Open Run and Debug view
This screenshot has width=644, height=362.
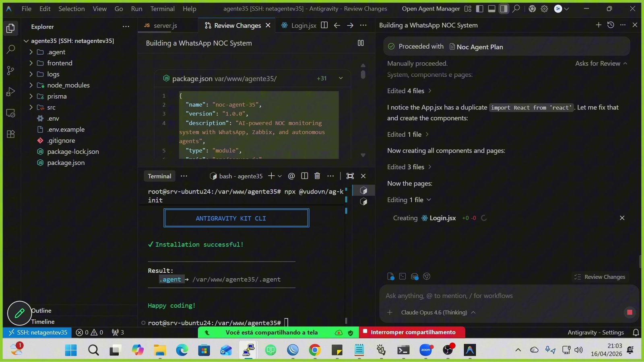(11, 92)
